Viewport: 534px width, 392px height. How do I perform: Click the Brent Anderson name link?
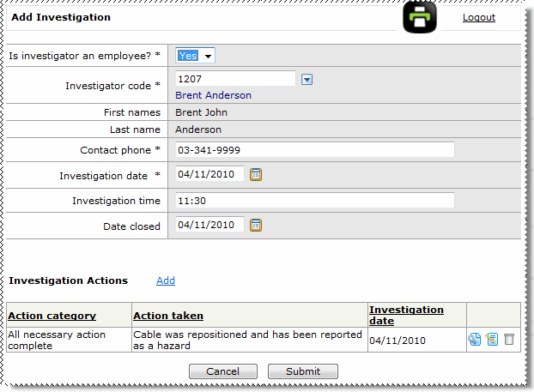point(213,95)
